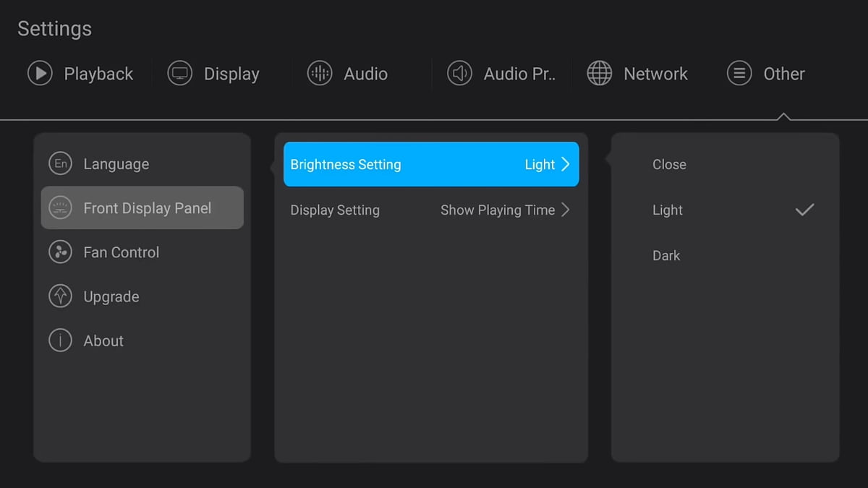Click the Network globe icon
Image resolution: width=868 pixels, height=488 pixels.
(x=599, y=73)
